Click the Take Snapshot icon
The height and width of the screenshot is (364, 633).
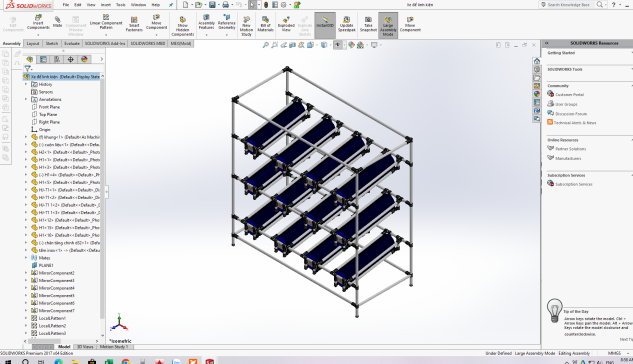pos(368,24)
